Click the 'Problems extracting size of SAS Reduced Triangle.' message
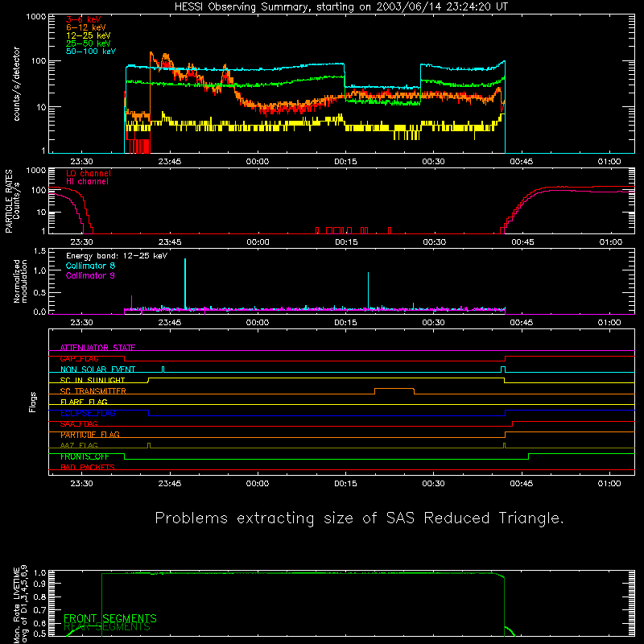Viewport: 644px width, 644px height. pos(359,518)
